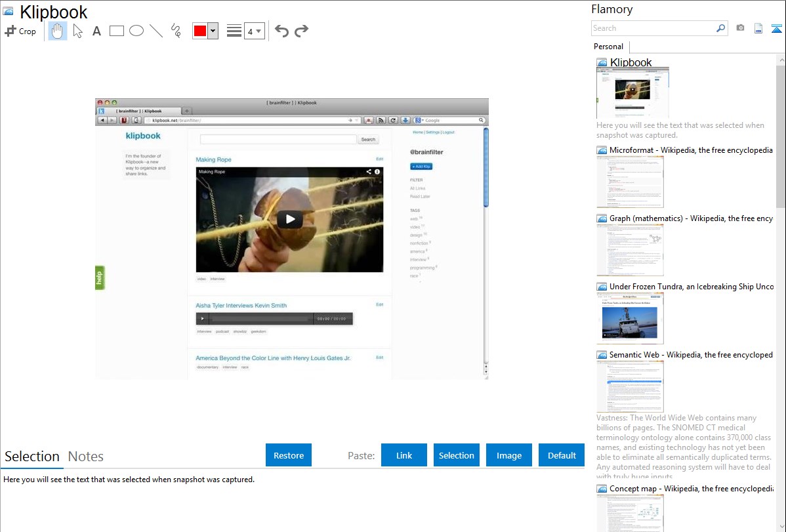The height and width of the screenshot is (532, 786).
Task: Select the Crop tool
Action: (x=20, y=31)
